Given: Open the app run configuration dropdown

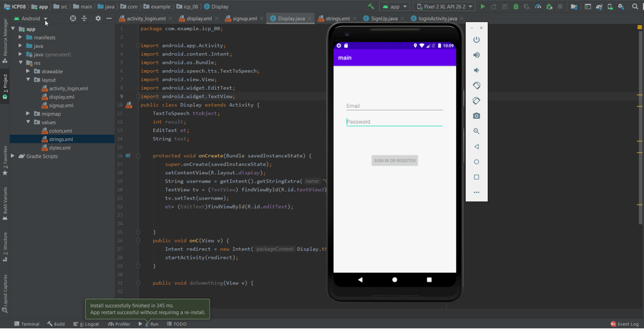Looking at the screenshot, I should coord(395,6).
